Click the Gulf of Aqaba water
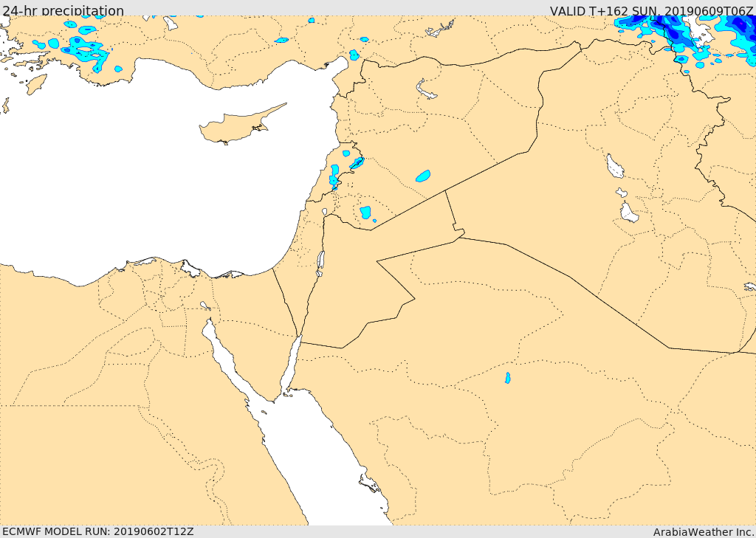This screenshot has width=756, height=538. [x=291, y=366]
